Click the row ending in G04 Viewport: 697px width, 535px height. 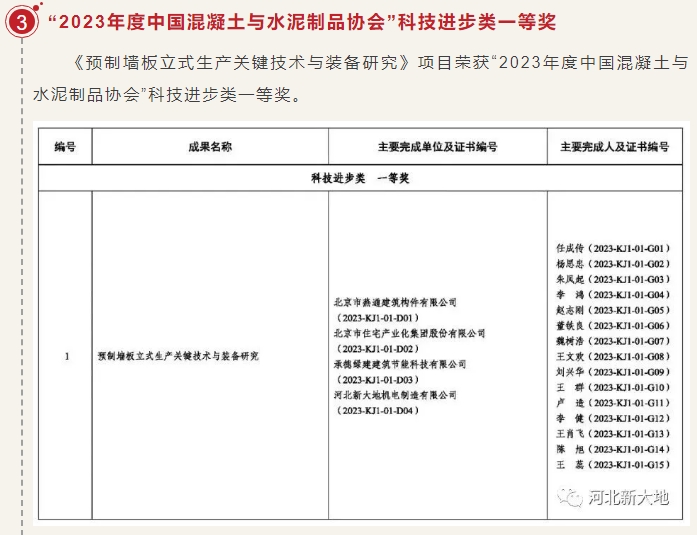(613, 295)
